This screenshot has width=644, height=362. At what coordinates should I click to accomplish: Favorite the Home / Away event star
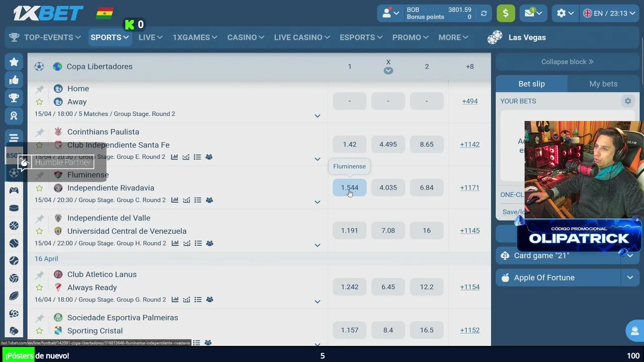pos(39,102)
